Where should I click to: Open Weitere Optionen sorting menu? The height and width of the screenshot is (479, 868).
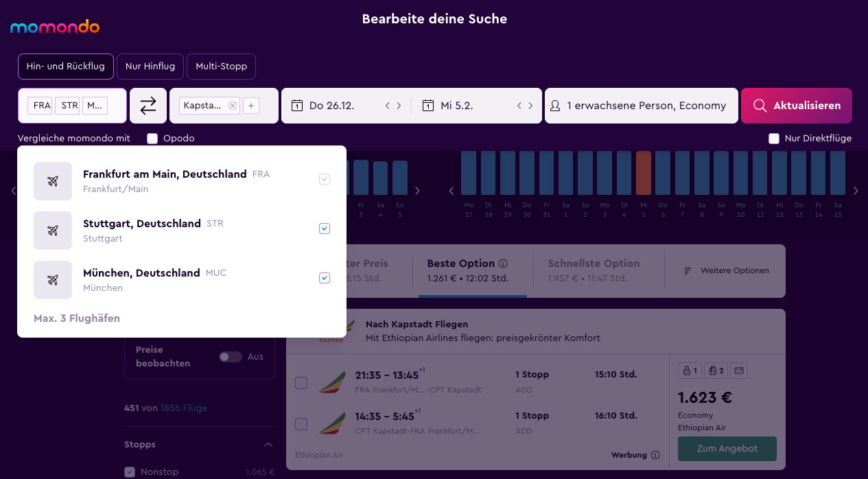[x=726, y=271]
